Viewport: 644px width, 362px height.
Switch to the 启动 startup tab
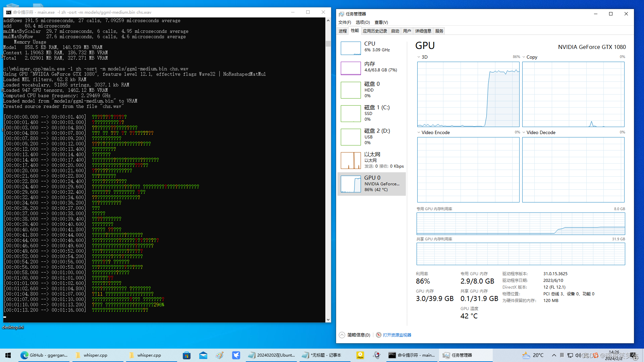coord(395,31)
